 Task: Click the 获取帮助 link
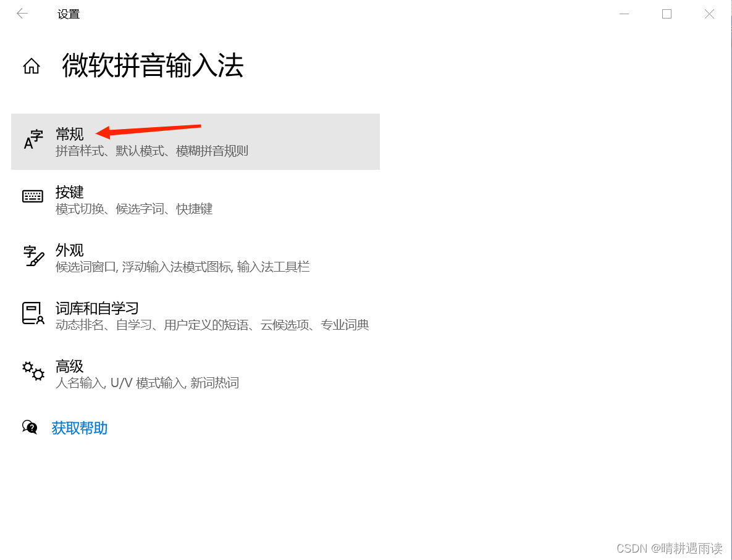coord(79,428)
